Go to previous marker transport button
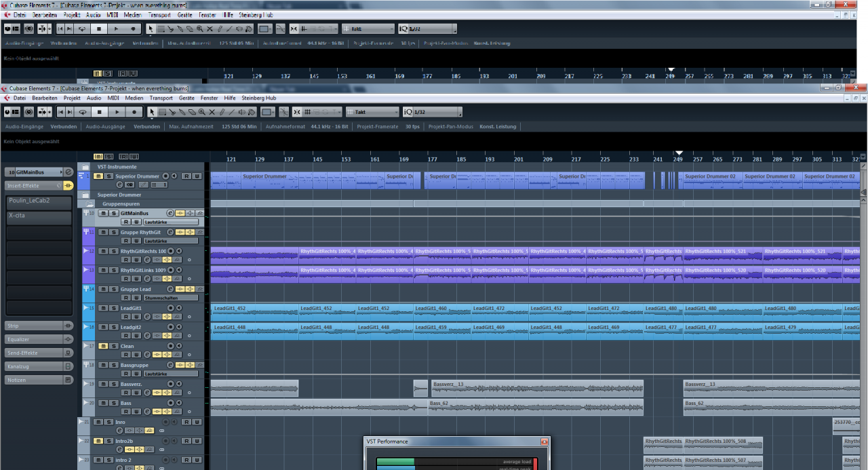This screenshot has width=868, height=470. point(60,112)
